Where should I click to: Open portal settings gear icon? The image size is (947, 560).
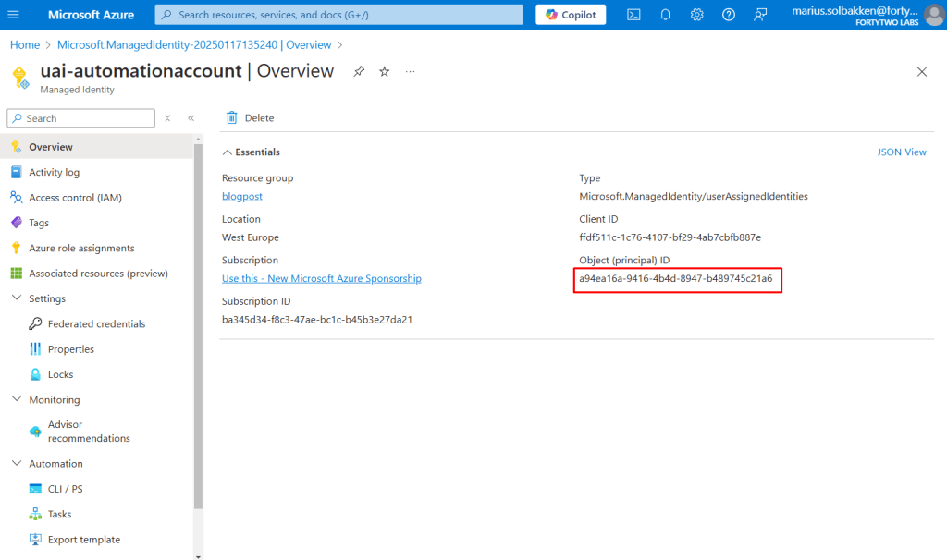pos(696,15)
